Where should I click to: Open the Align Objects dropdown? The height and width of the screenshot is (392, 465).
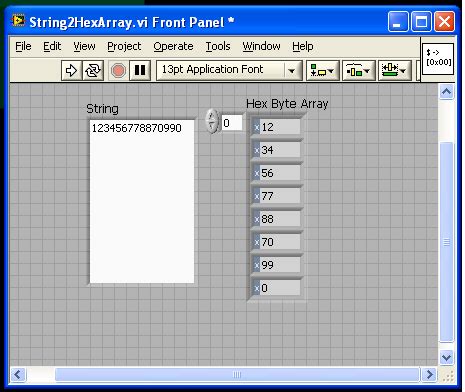(x=322, y=70)
